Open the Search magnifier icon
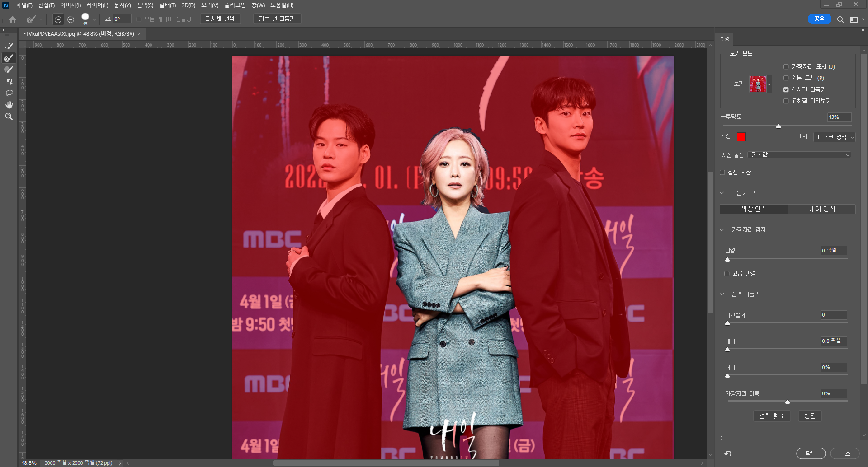The width and height of the screenshot is (868, 467). (840, 19)
